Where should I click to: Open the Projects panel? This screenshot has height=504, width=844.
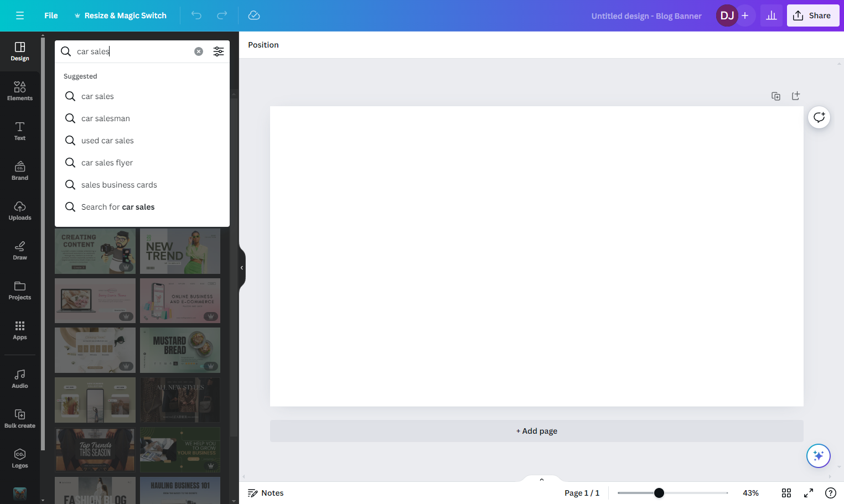click(x=20, y=290)
